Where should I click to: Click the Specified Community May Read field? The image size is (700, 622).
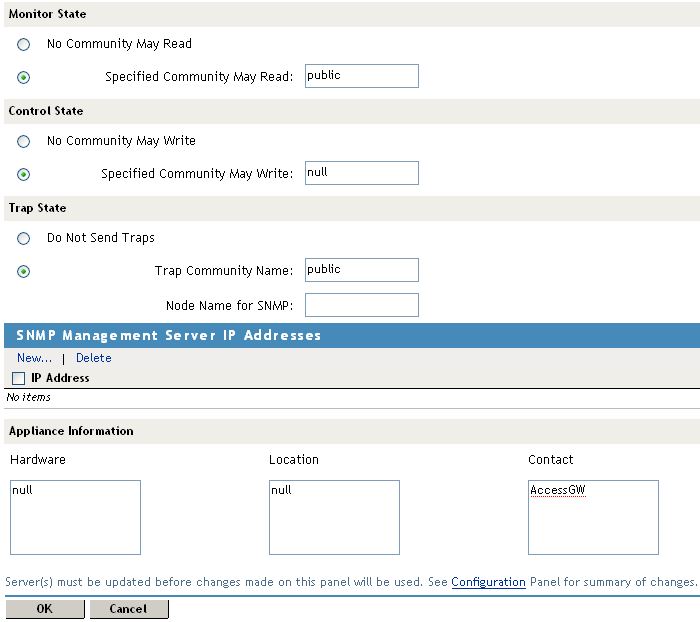362,76
